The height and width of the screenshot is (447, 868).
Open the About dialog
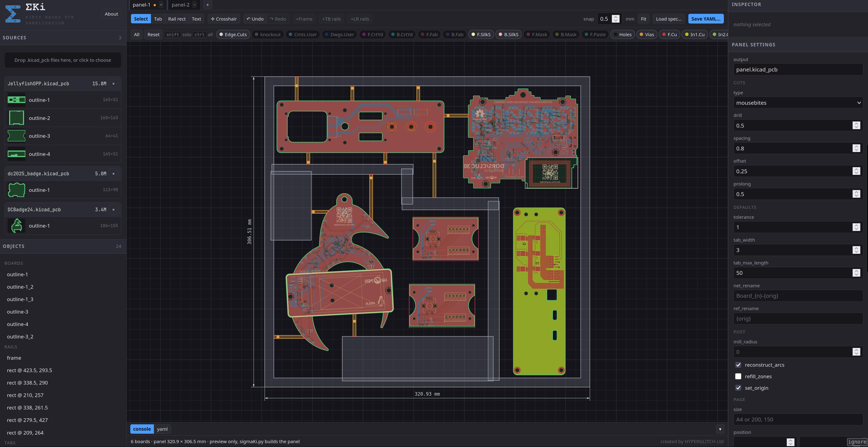[x=111, y=14]
